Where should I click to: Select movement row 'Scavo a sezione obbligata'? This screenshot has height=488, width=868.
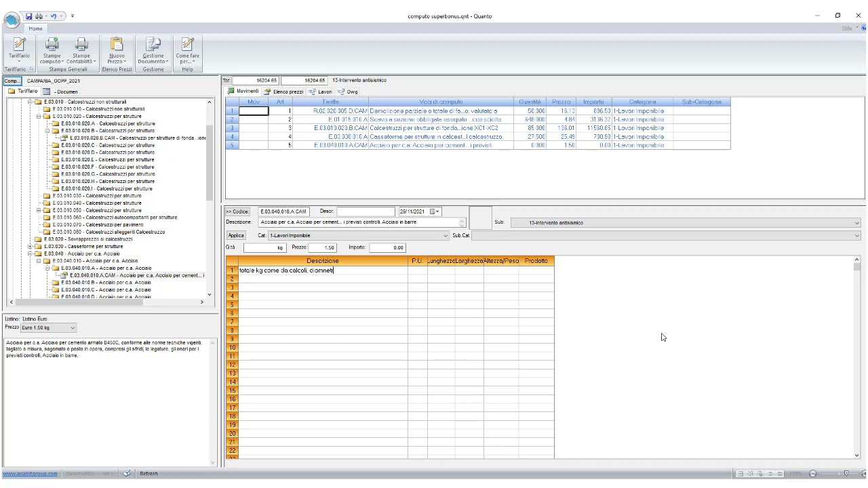click(x=441, y=119)
